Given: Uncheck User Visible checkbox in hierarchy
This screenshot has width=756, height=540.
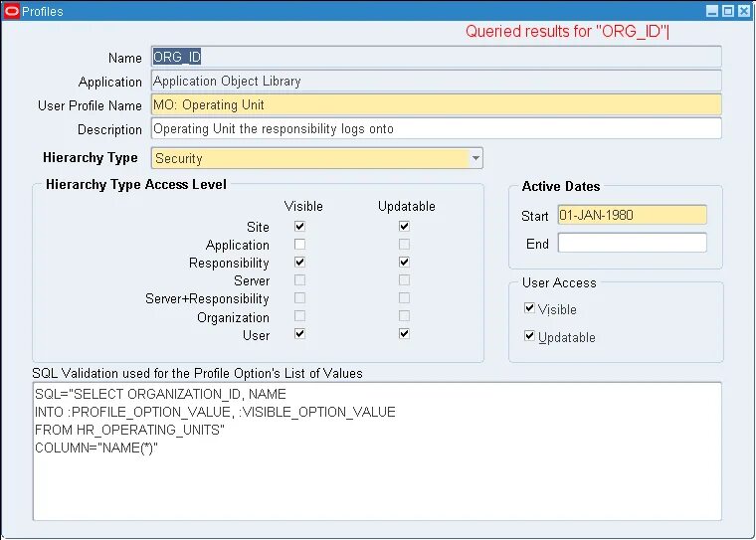Looking at the screenshot, I should coord(299,333).
